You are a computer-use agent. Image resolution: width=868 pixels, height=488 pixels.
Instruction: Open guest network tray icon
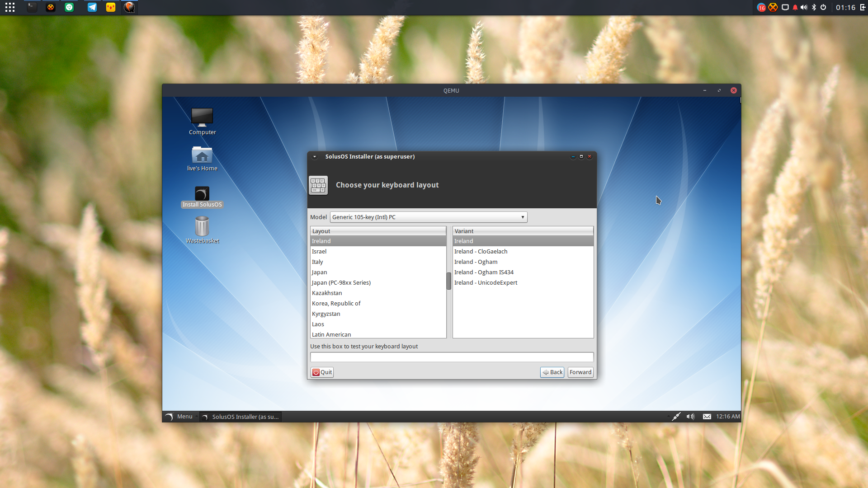[676, 417]
